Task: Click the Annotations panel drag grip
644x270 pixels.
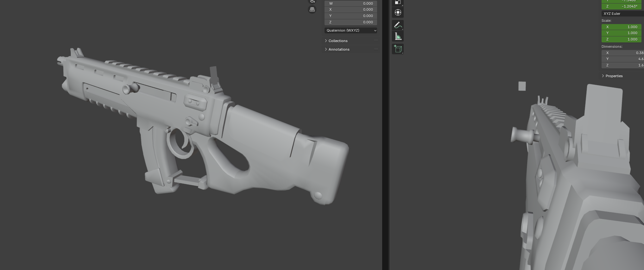Action: (x=376, y=49)
